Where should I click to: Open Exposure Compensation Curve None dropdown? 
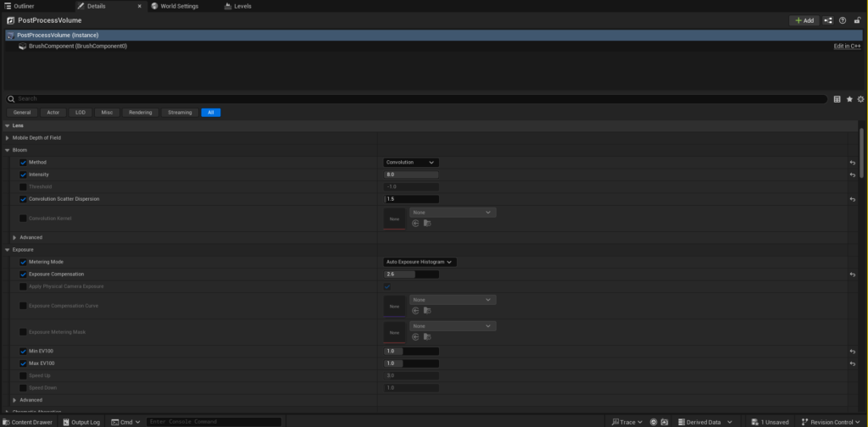[x=453, y=300]
